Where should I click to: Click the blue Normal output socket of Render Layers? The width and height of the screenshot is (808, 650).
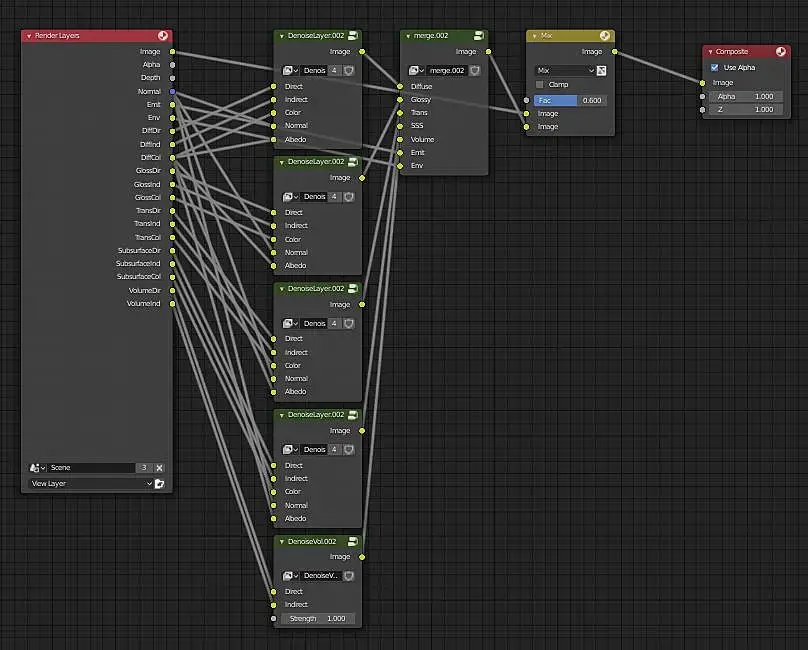pos(173,91)
